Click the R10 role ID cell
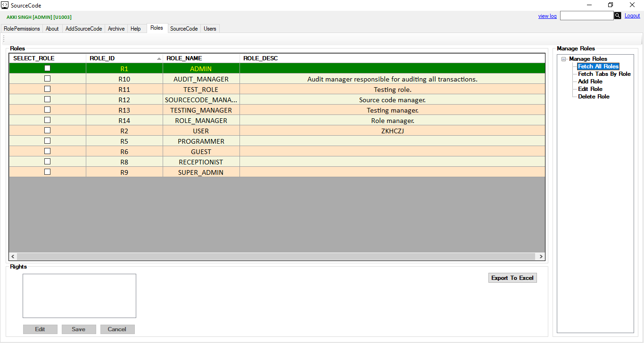644x343 pixels. pos(124,79)
